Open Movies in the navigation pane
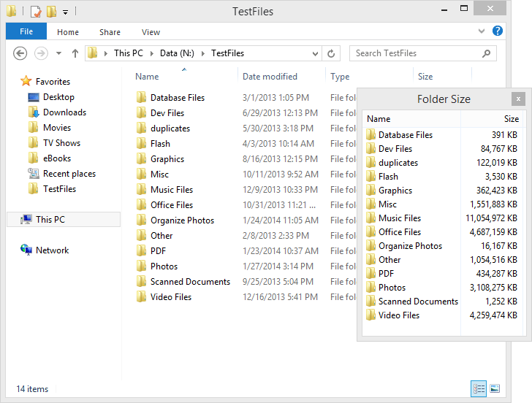This screenshot has height=403, width=532. coord(49,128)
